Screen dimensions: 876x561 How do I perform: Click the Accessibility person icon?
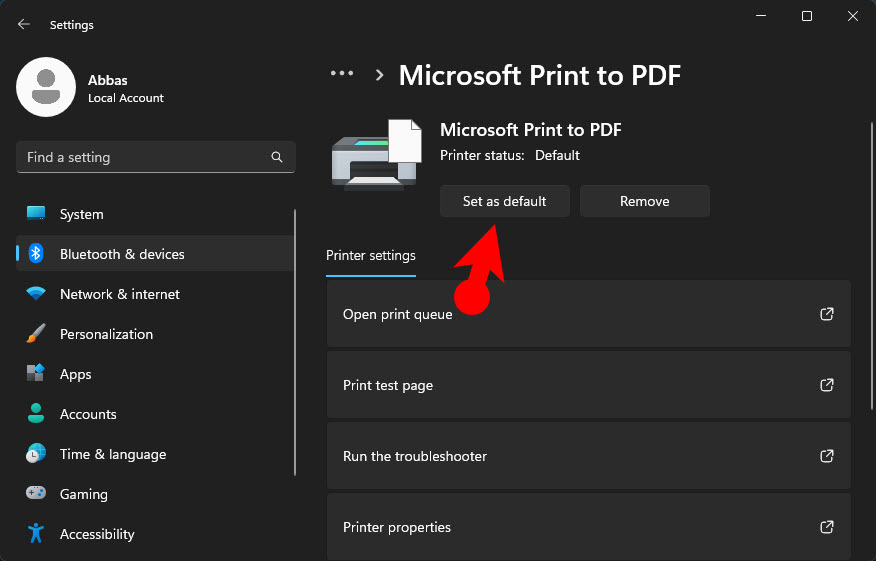pyautogui.click(x=36, y=534)
